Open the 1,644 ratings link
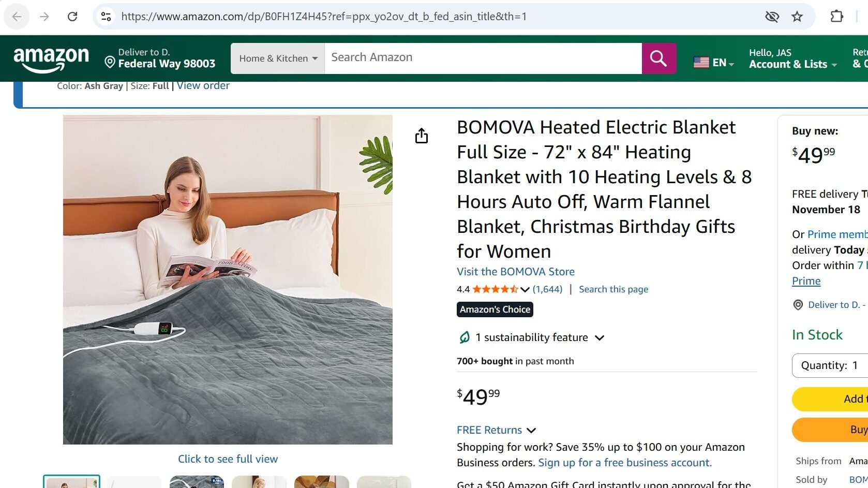 pos(547,289)
